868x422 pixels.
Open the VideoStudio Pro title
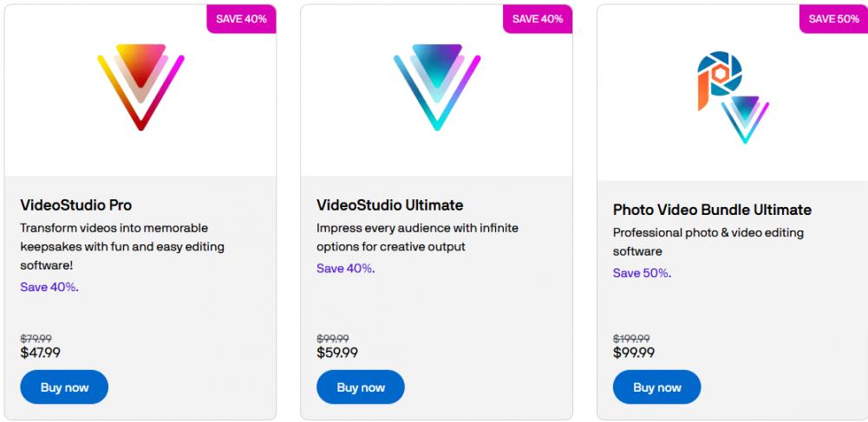76,205
